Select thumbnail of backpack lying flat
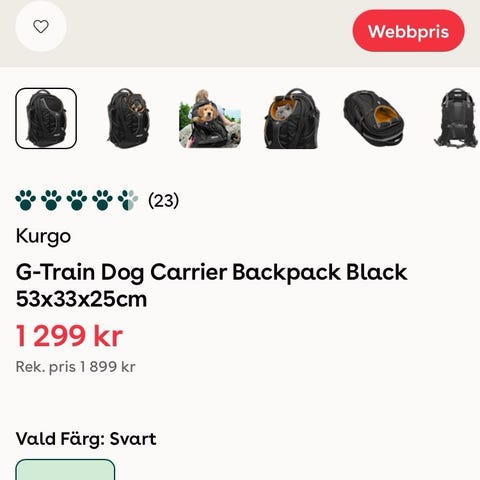Viewport: 480px width, 480px height. [374, 118]
